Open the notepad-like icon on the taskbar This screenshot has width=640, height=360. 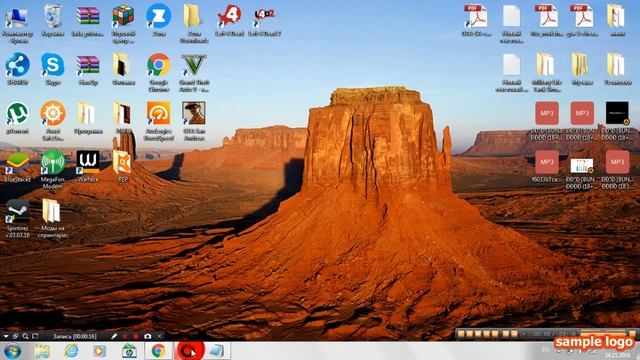(x=217, y=351)
